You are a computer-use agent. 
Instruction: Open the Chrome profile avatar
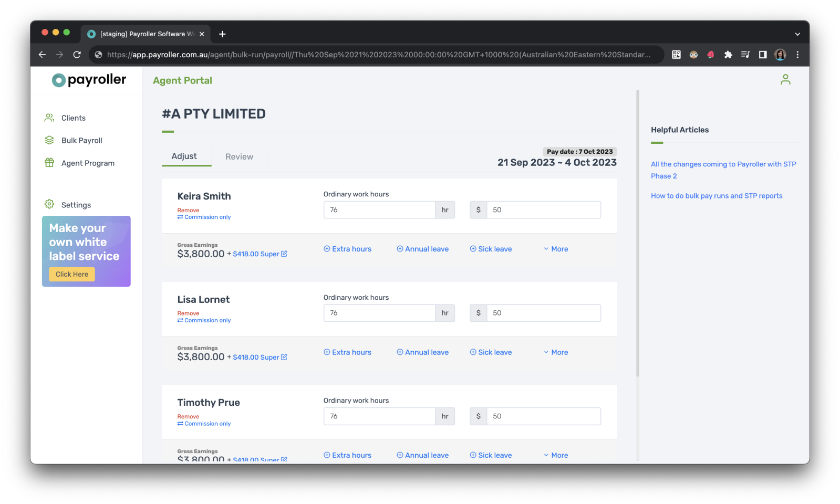[780, 55]
